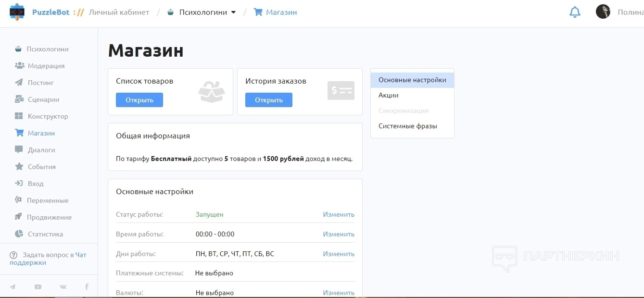Open the История заказов button
Screen dimensions: 644x298
(269, 100)
